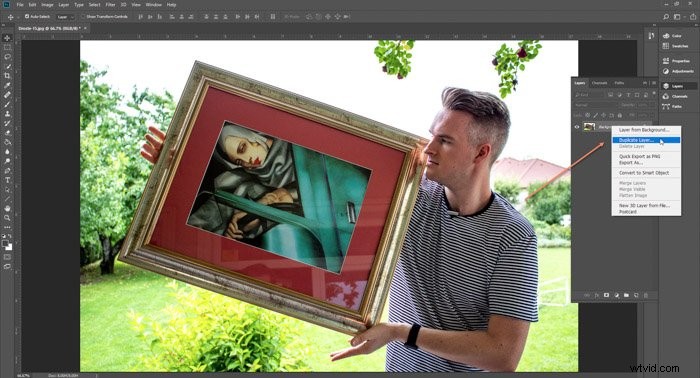This screenshot has height=378, width=700.
Task: Select the Crop tool
Action: 7,76
